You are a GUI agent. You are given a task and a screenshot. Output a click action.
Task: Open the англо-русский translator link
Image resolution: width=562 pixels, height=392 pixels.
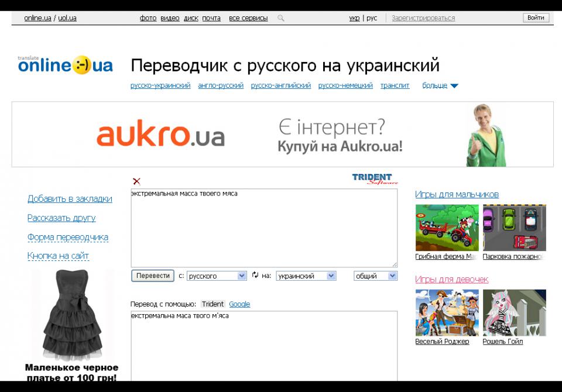(x=221, y=85)
